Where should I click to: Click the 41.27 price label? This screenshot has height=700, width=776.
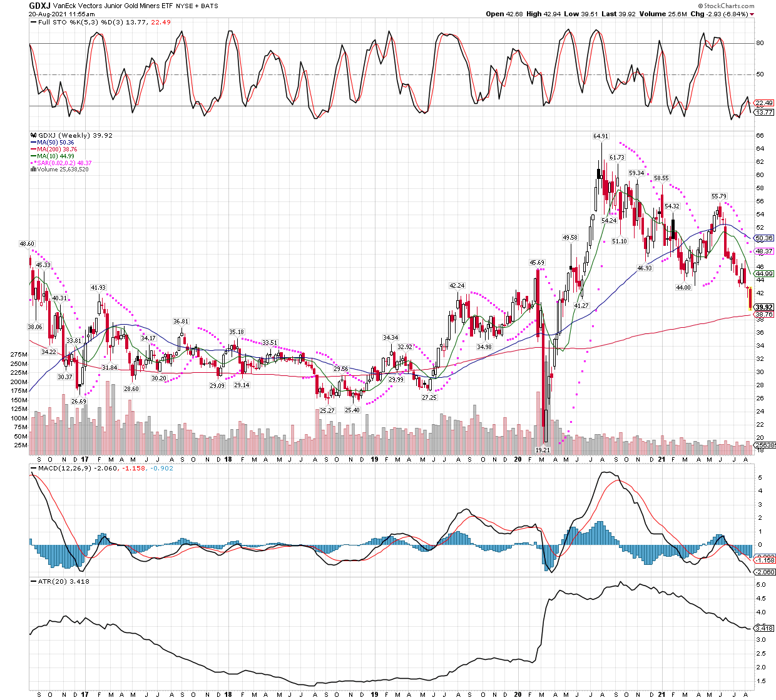(x=581, y=305)
